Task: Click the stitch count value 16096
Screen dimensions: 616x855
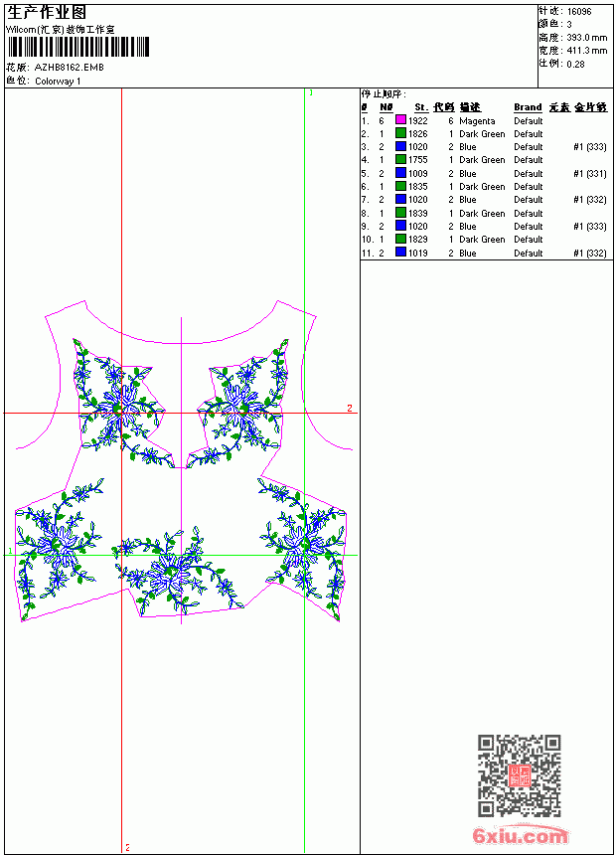Action: pyautogui.click(x=579, y=12)
